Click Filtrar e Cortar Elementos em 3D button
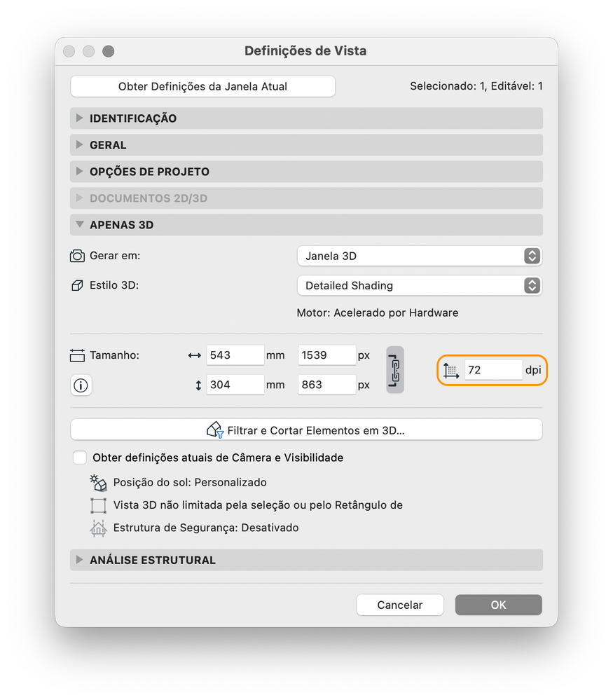Image resolution: width=613 pixels, height=700 pixels. 306,430
